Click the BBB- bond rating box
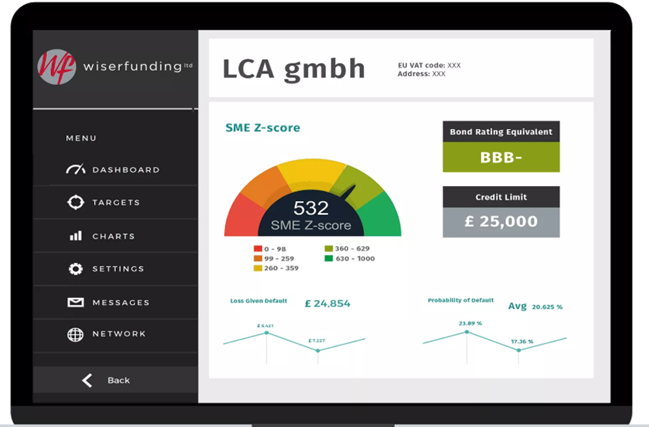Screen dimensions: 649x427 (x=501, y=157)
